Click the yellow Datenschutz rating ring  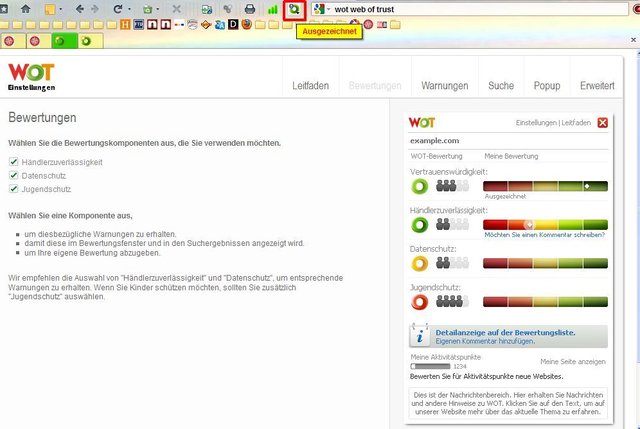(420, 264)
